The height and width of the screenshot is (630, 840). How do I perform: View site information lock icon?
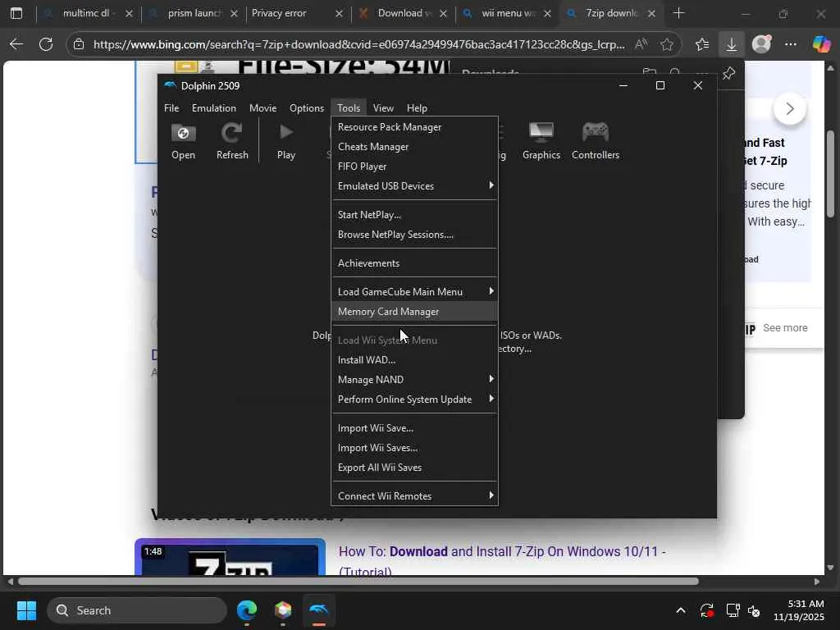79,44
